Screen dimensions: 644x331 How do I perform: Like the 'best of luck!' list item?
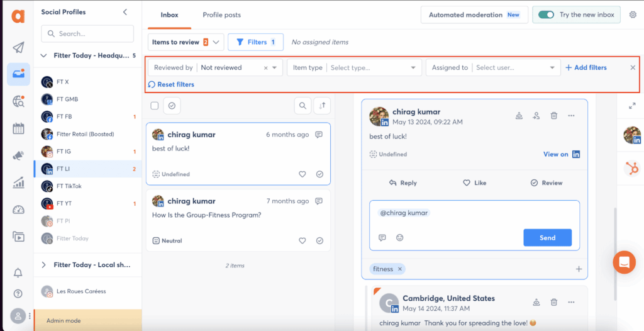pos(303,174)
